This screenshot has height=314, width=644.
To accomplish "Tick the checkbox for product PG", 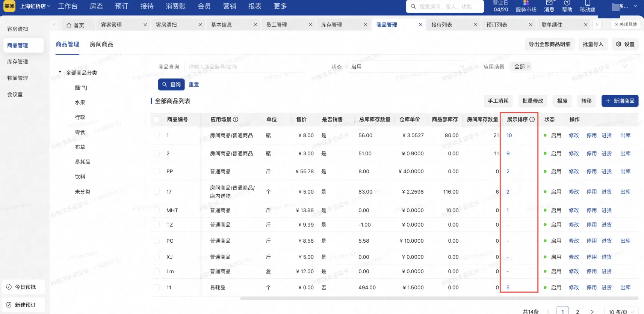I will coord(157,241).
